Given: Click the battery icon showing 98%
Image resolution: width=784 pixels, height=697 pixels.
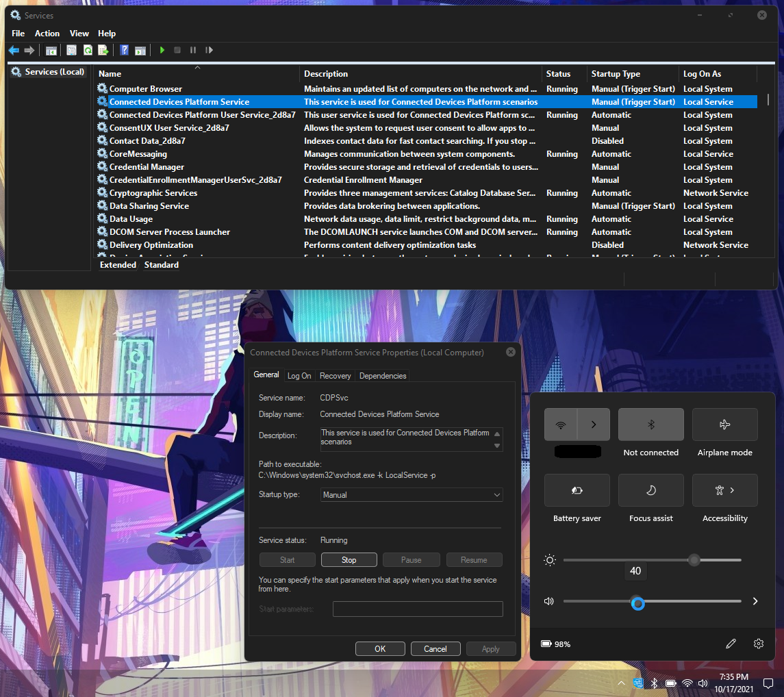Looking at the screenshot, I should (546, 644).
